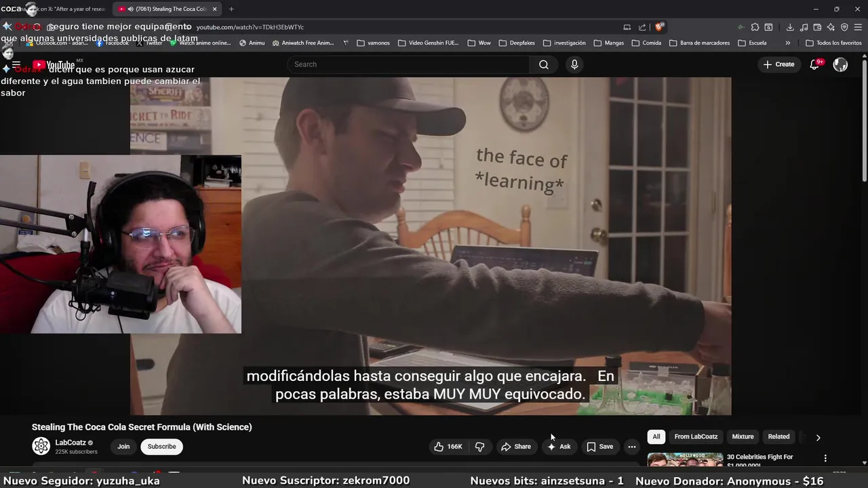Open Todos los favoritos folder

[x=833, y=43]
